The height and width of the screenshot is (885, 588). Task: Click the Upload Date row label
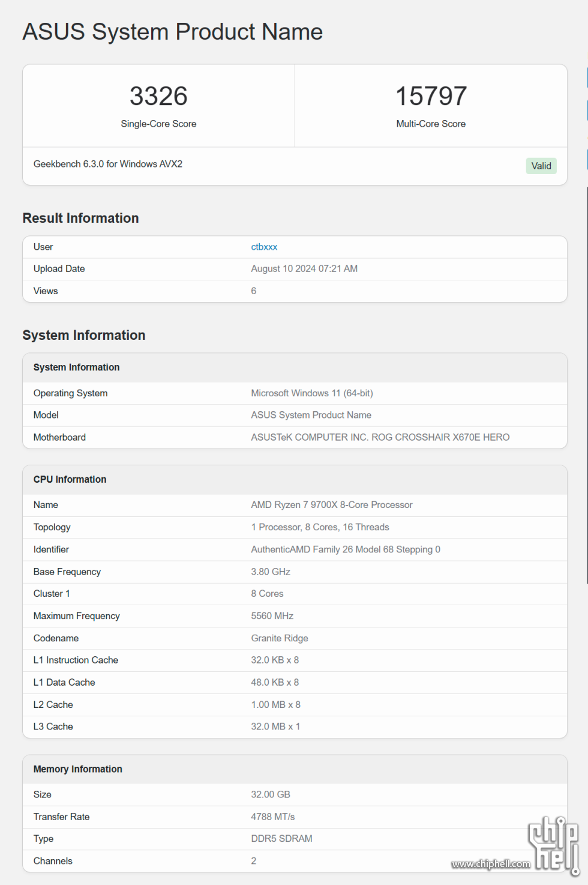(x=59, y=268)
